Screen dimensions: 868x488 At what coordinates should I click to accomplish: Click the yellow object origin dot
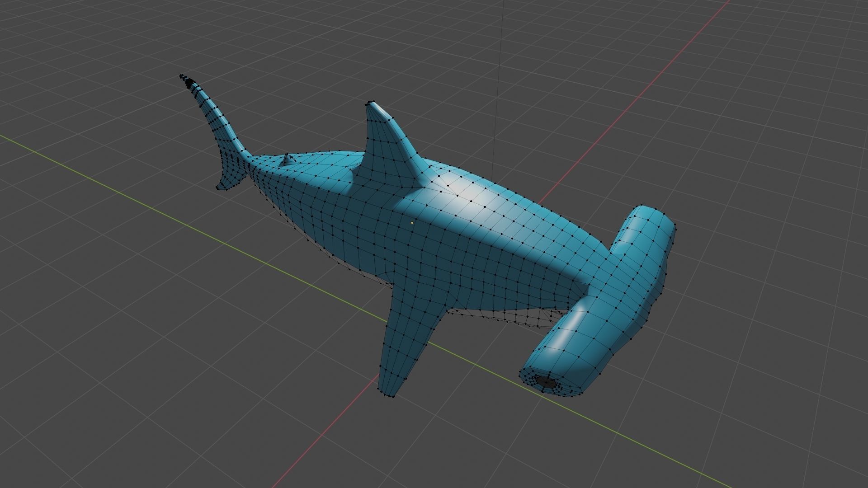[412, 223]
